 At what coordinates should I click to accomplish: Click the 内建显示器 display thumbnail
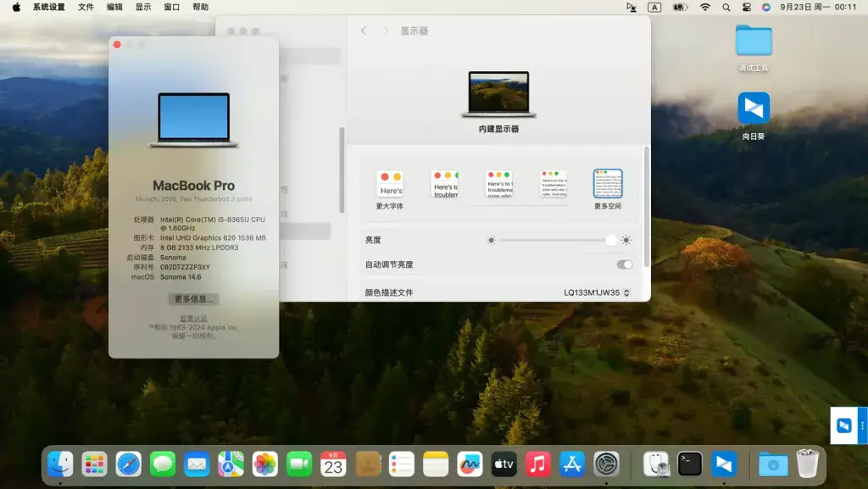pyautogui.click(x=498, y=94)
